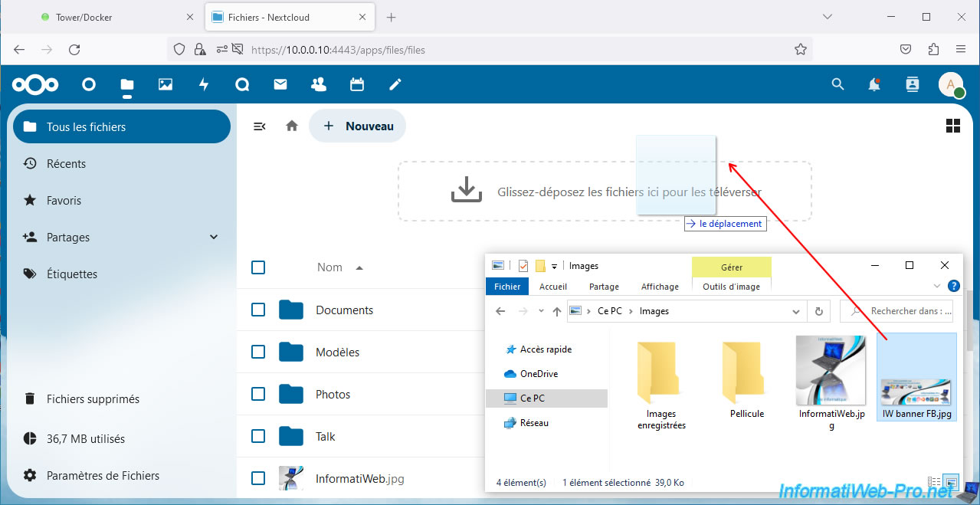Open the Contacts app icon
980x505 pixels.
click(x=319, y=85)
